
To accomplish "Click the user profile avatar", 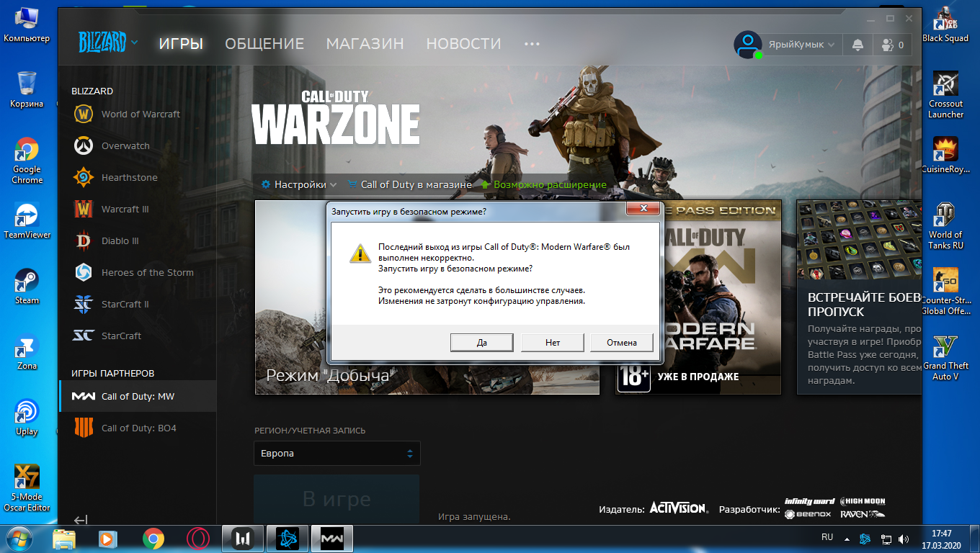I will (748, 45).
